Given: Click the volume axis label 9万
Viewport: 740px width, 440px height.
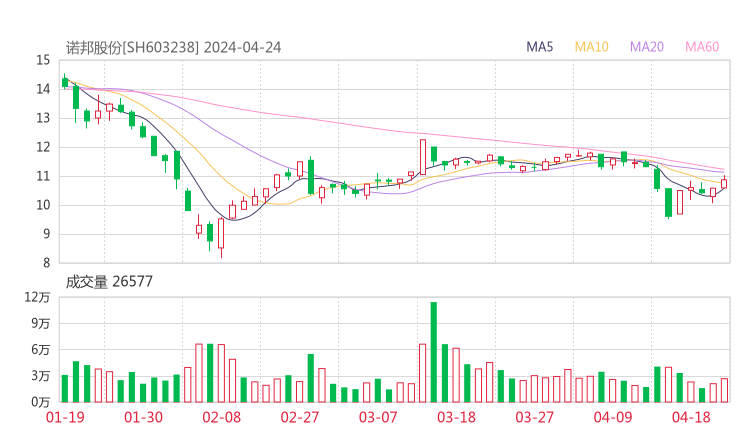Looking at the screenshot, I should tap(41, 323).
